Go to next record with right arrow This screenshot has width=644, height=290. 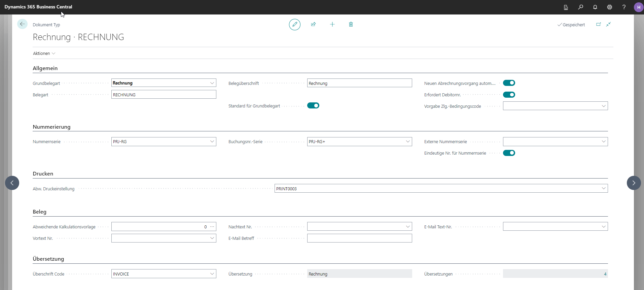[634, 183]
